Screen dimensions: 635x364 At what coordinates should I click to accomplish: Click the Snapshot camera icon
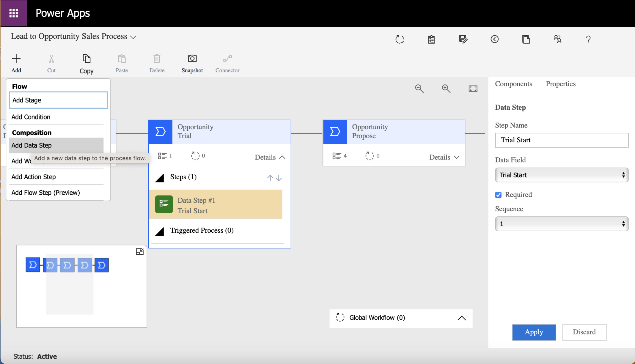click(x=192, y=59)
